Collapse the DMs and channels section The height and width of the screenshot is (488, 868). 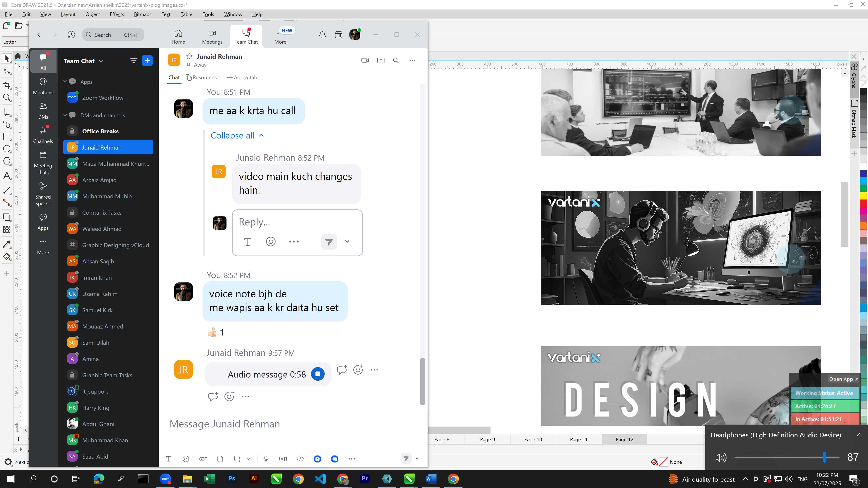click(x=65, y=115)
